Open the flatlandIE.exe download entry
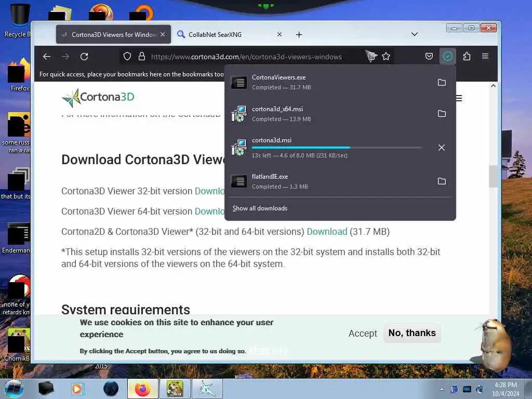 [329, 181]
